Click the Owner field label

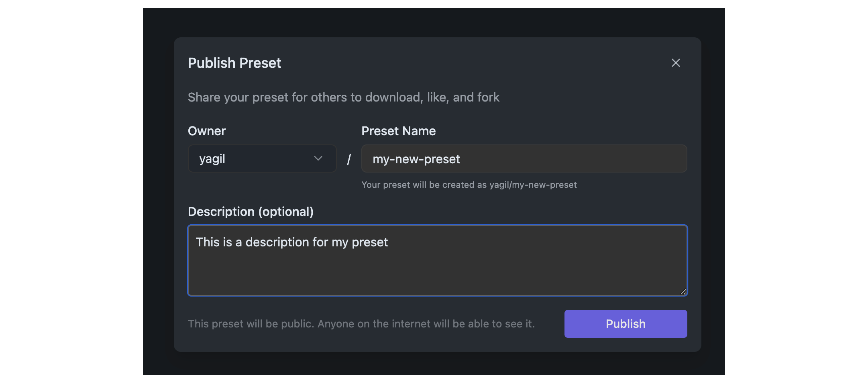(207, 131)
